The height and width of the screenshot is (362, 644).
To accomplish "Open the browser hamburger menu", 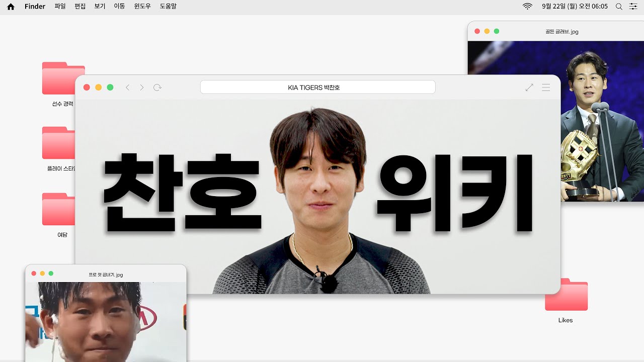I will coord(546,87).
